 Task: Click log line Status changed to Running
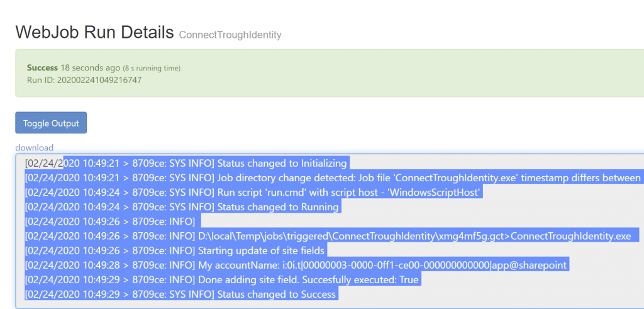(x=182, y=207)
